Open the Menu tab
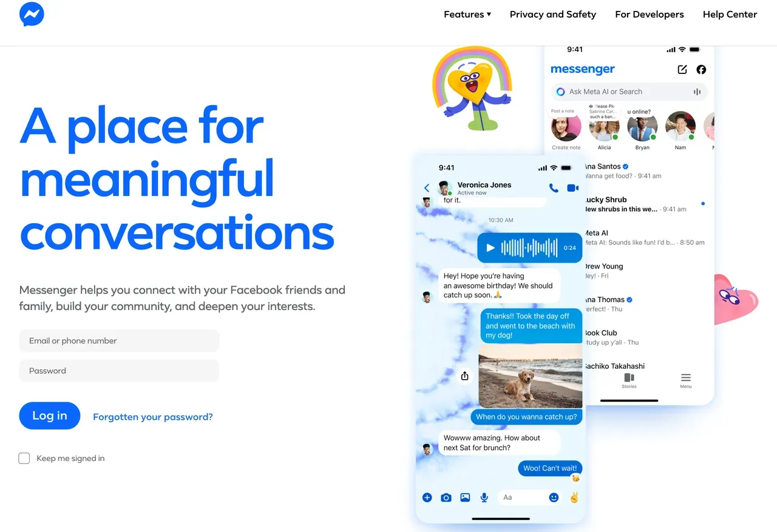 click(685, 380)
